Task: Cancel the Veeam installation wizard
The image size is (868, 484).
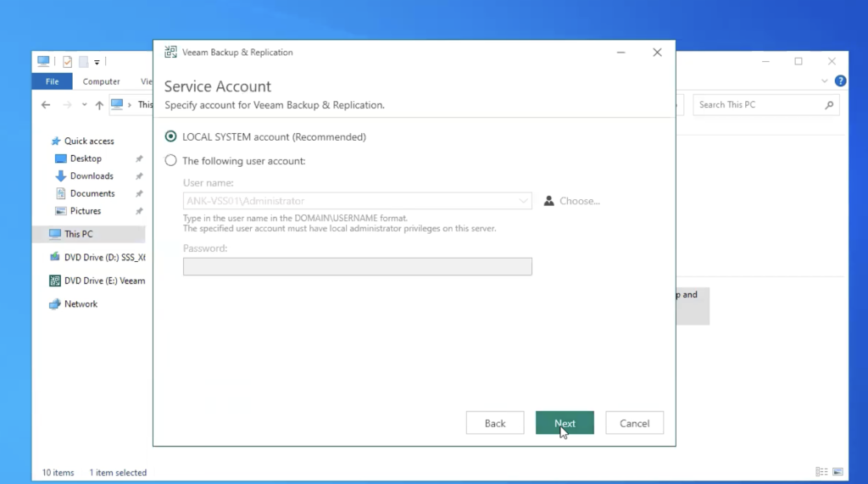Action: pos(634,423)
